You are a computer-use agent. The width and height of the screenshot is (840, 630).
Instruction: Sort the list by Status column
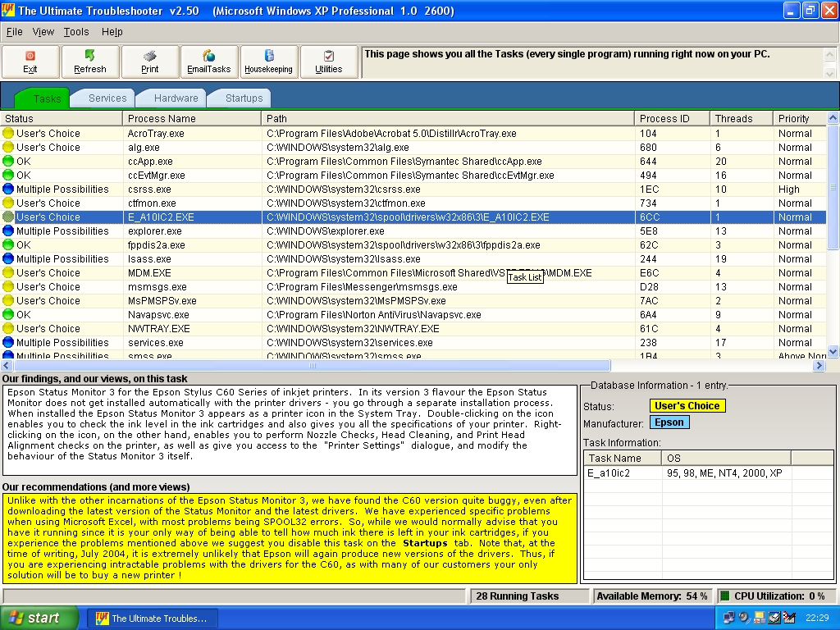tap(62, 118)
